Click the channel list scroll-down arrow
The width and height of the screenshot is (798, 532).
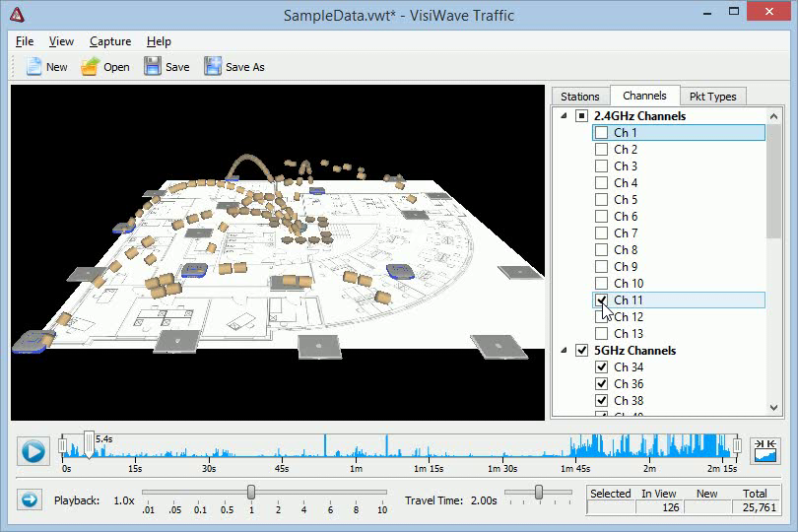pyautogui.click(x=773, y=408)
